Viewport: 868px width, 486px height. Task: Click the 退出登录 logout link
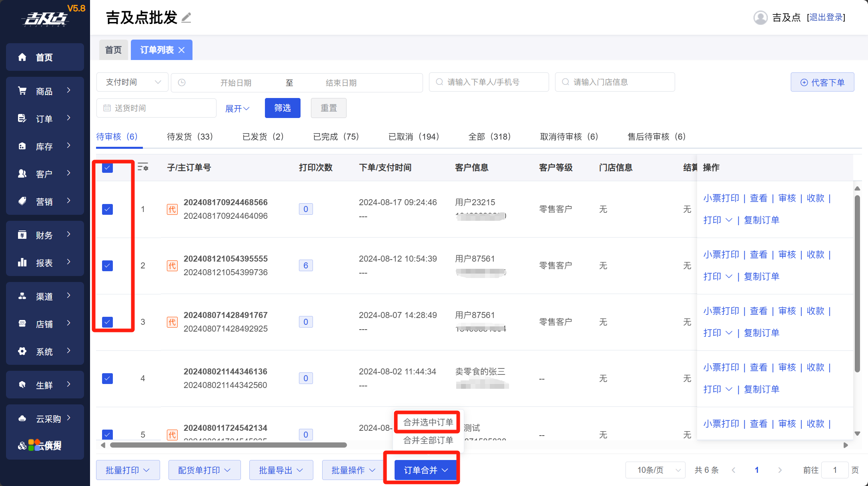click(x=826, y=18)
